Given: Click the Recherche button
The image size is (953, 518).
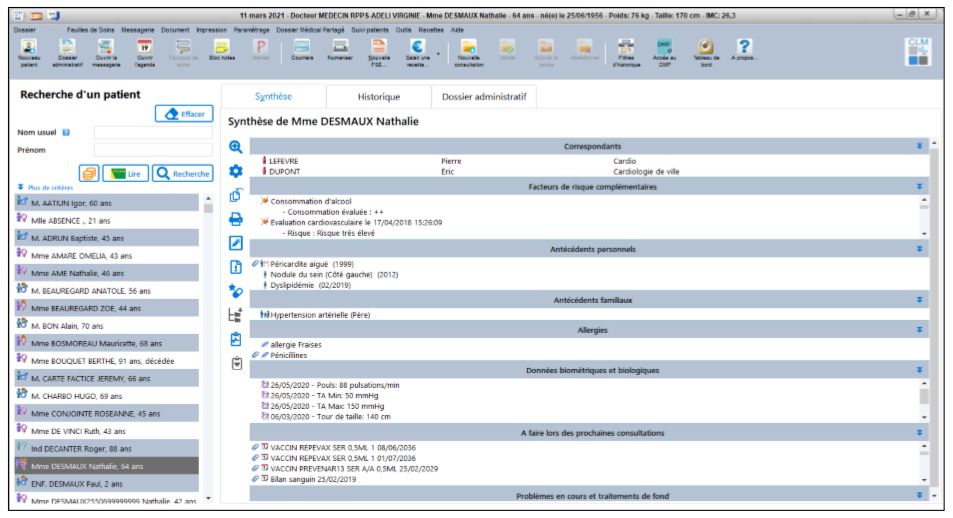Looking at the screenshot, I should pyautogui.click(x=182, y=174).
